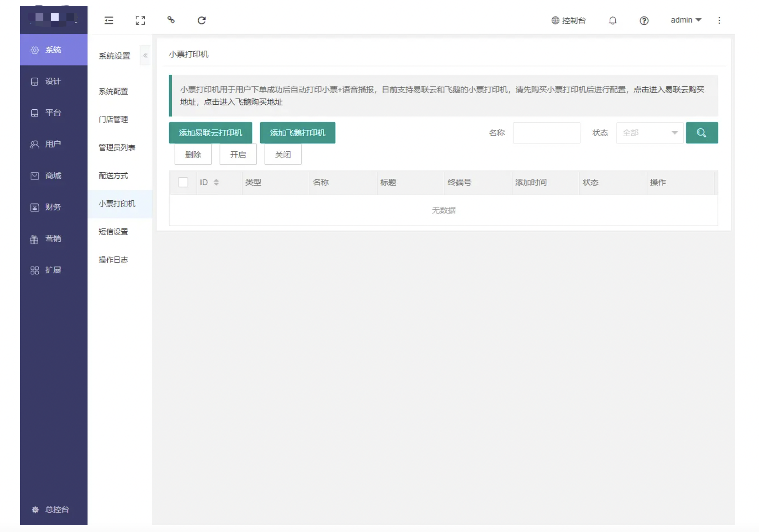Image resolution: width=759 pixels, height=532 pixels.
Task: Open 营销 section in sidebar
Action: 54,239
